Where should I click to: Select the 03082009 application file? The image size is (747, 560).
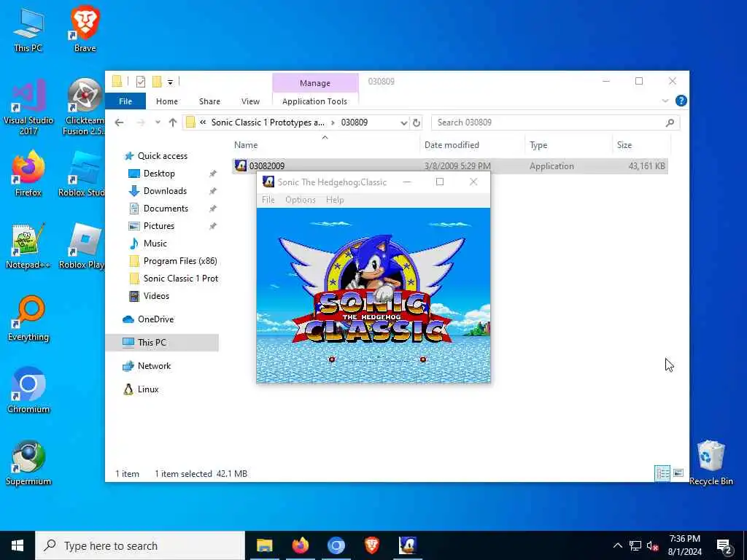tap(449, 166)
